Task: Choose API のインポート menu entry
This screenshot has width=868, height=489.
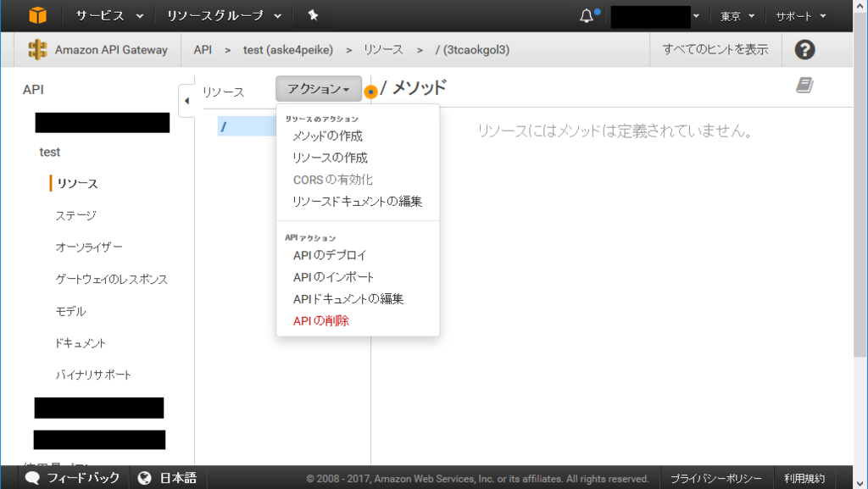Action: pyautogui.click(x=333, y=277)
